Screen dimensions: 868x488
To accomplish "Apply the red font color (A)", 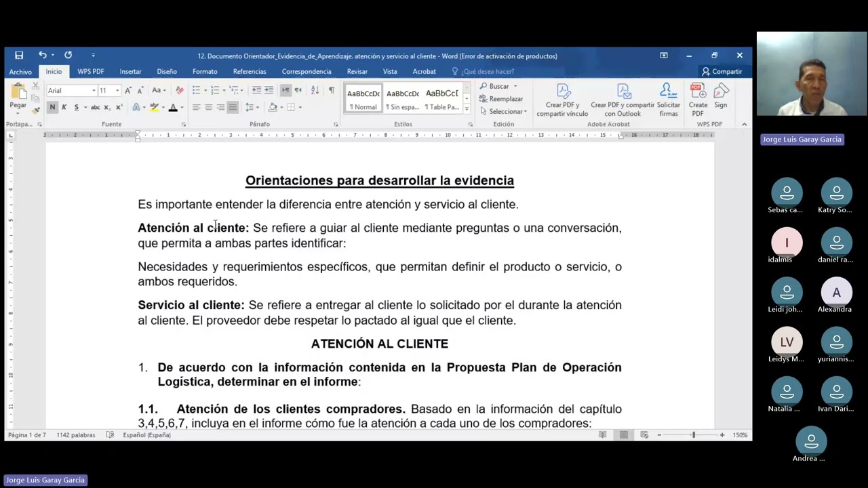I will click(x=173, y=107).
